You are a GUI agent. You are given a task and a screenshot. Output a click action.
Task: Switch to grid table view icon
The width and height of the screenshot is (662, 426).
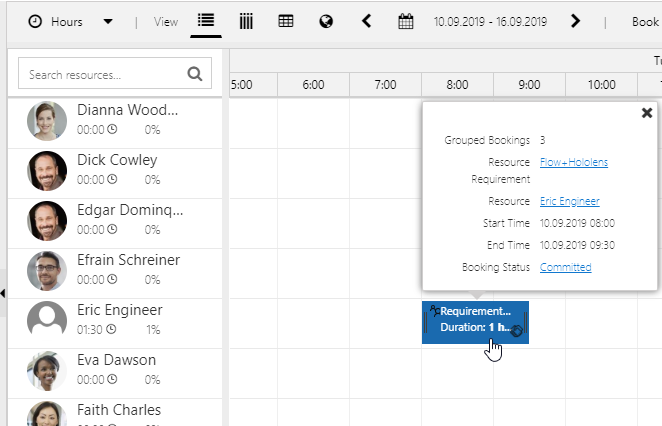point(286,21)
